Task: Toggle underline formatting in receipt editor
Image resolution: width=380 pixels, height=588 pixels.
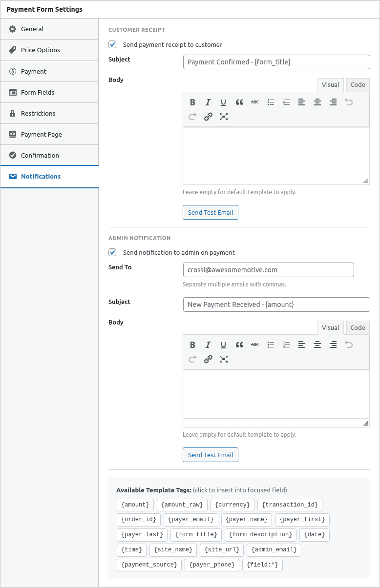Action: 223,102
